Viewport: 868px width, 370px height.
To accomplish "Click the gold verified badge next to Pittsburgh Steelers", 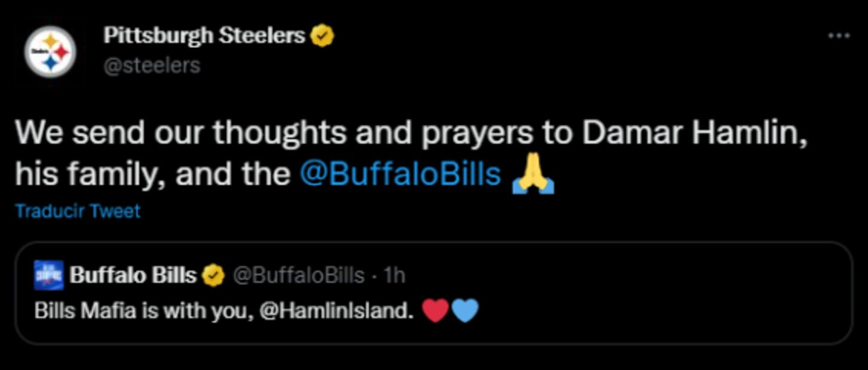I will [x=323, y=35].
